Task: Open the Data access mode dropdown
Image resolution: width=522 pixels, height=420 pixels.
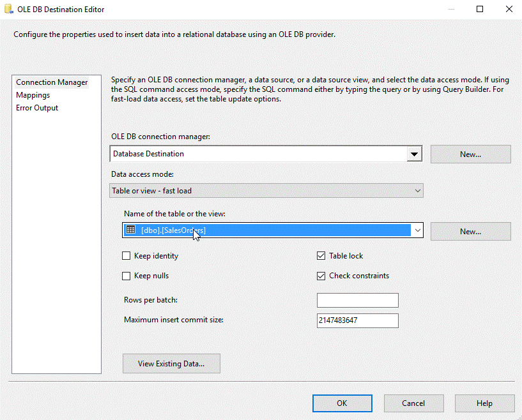Action: (x=417, y=190)
